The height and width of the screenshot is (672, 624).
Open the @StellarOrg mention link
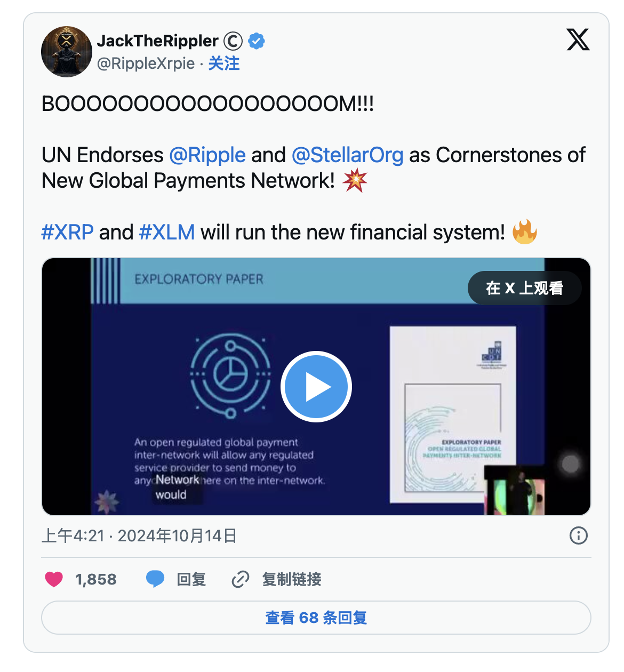pos(348,155)
